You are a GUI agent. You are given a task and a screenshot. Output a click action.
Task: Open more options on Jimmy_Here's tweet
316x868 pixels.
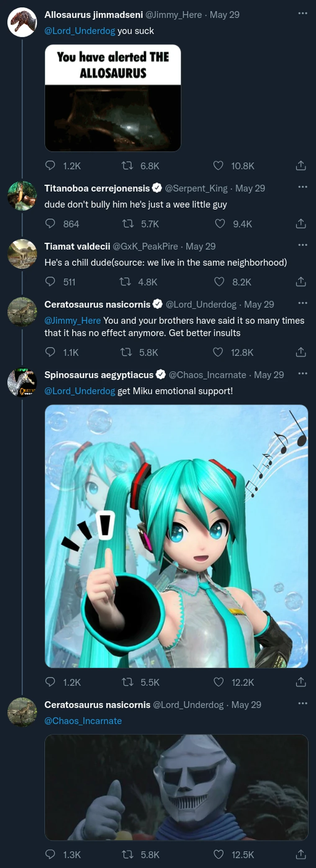(302, 13)
